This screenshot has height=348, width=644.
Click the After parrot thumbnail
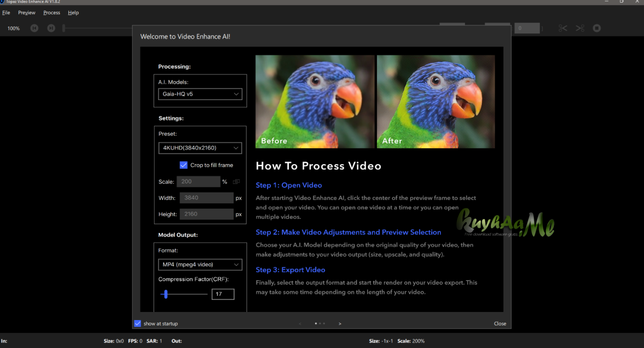[436, 102]
